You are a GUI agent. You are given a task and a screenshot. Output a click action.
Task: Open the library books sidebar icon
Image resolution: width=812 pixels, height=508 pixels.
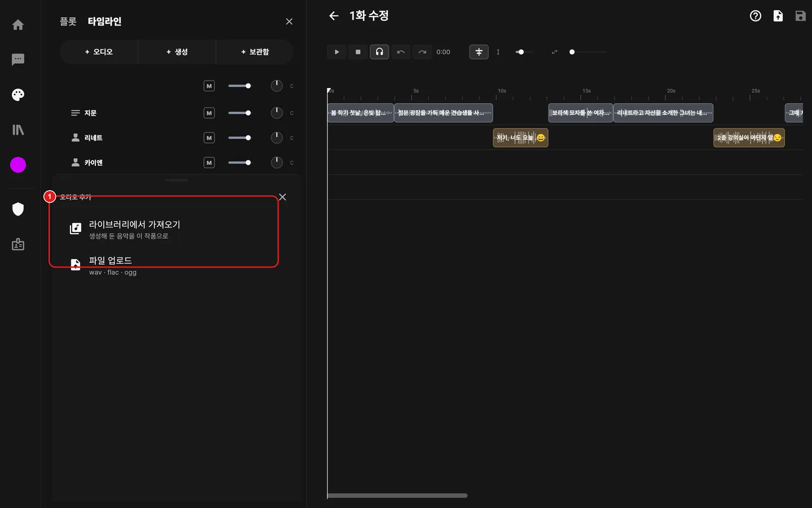tap(18, 130)
